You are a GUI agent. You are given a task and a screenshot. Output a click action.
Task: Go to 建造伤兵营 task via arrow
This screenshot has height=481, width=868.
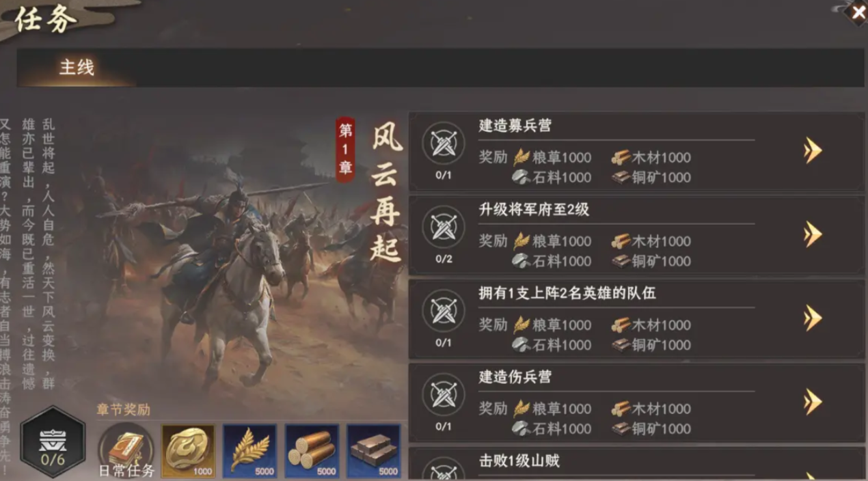tap(812, 402)
